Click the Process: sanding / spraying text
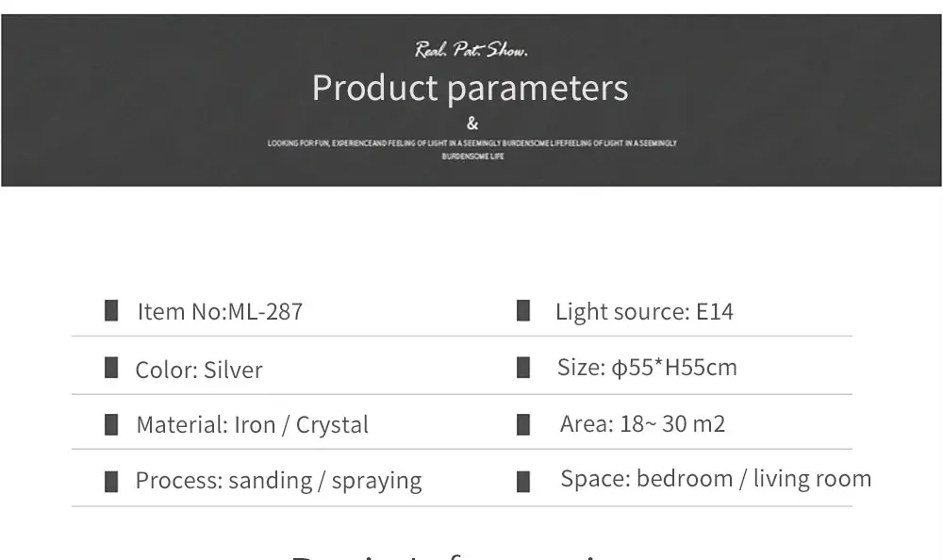943x560 pixels. 278,481
